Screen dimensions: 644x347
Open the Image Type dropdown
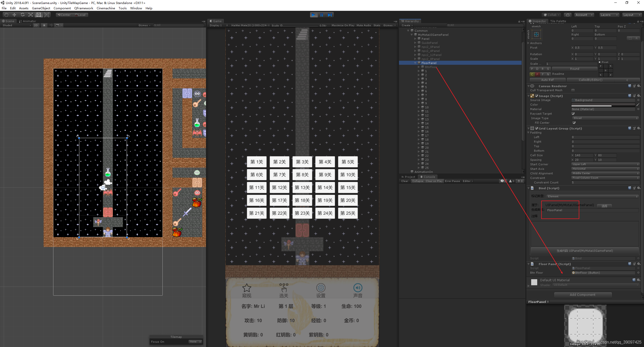point(605,118)
